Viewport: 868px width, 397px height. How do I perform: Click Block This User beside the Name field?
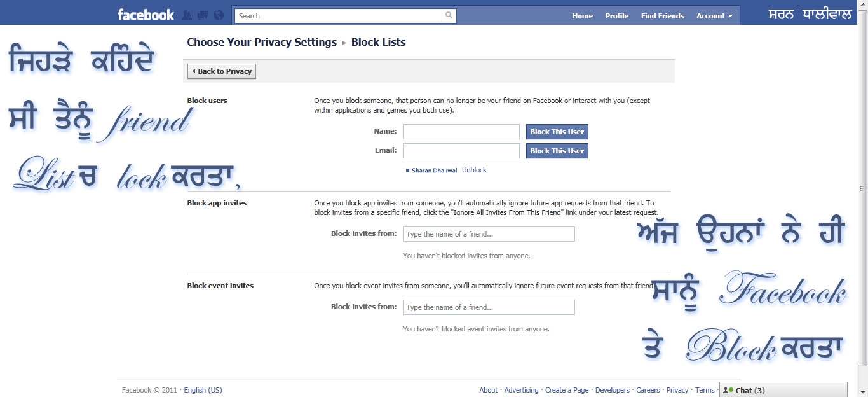pyautogui.click(x=557, y=132)
